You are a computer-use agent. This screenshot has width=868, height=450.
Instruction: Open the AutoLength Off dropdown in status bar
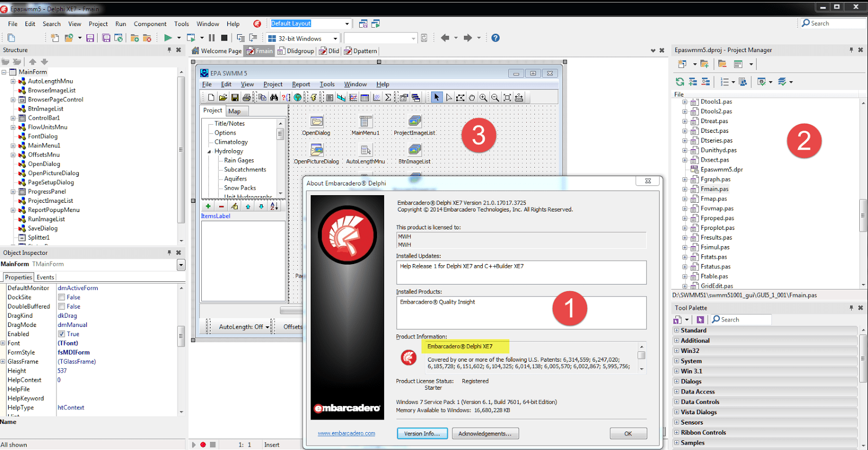pyautogui.click(x=267, y=327)
